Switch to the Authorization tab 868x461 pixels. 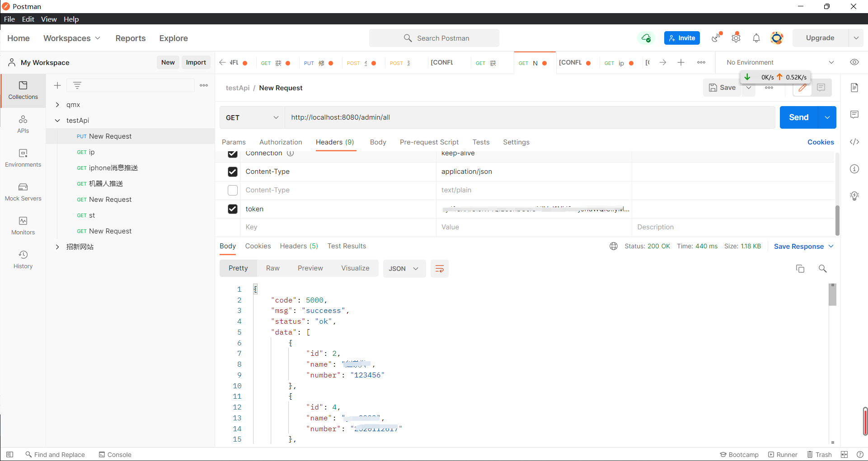(x=281, y=142)
